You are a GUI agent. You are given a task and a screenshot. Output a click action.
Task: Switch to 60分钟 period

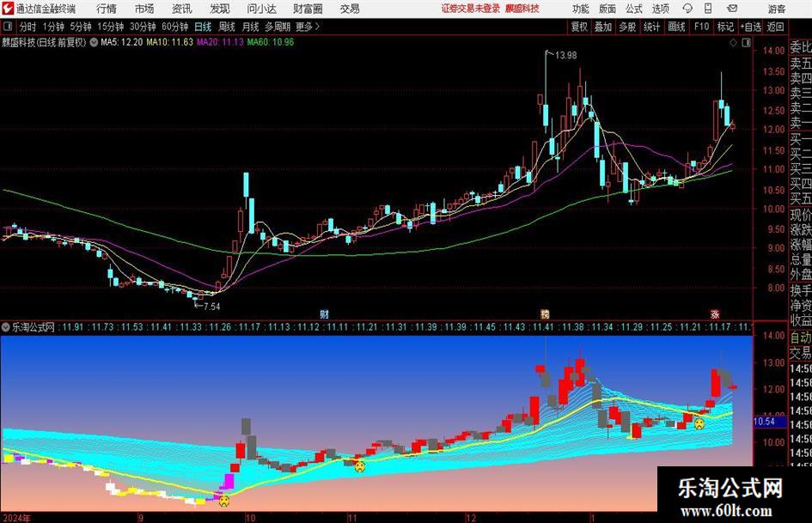(x=174, y=27)
